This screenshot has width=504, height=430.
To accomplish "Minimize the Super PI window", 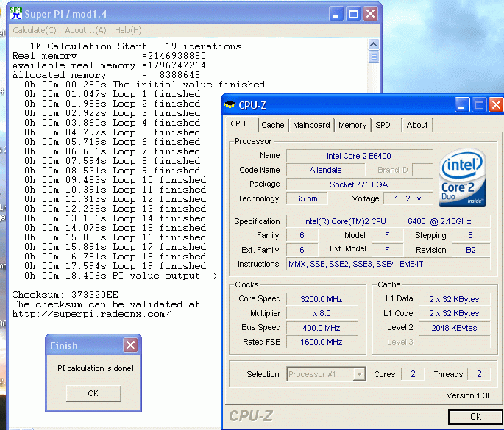I will coord(336,14).
